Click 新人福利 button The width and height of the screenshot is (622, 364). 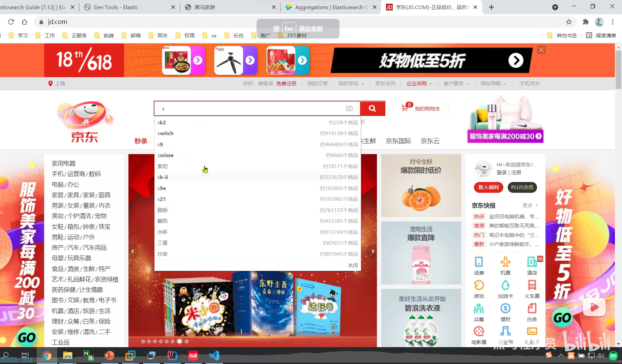pos(488,187)
